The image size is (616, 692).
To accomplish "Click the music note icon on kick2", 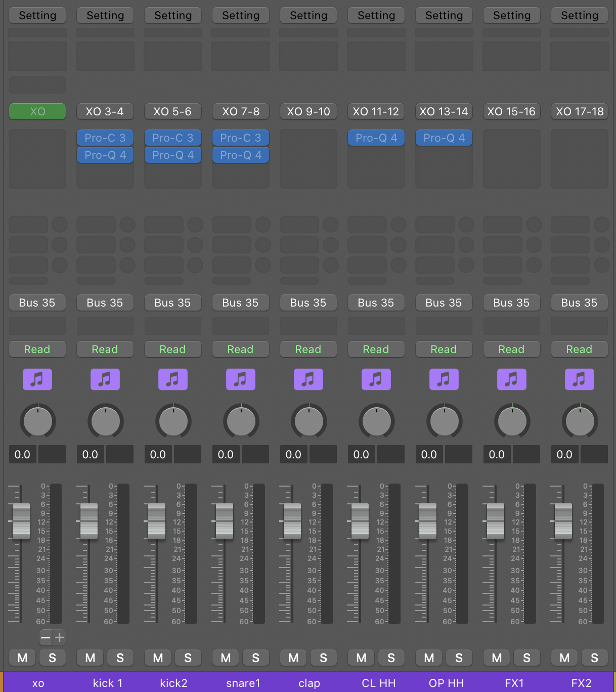I will [x=173, y=379].
